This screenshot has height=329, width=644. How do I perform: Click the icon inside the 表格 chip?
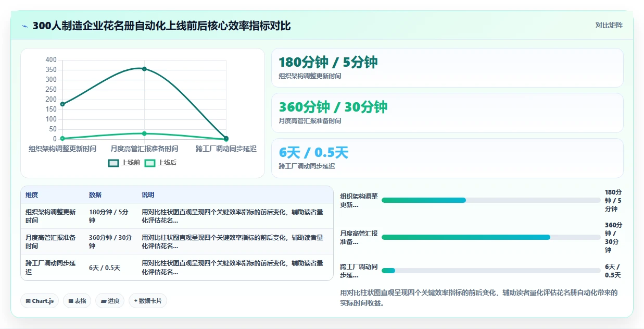click(x=71, y=301)
